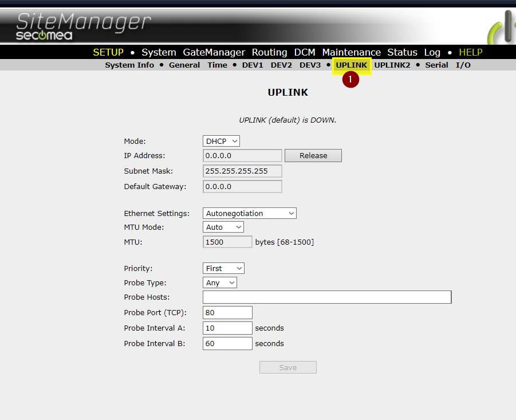Open the HELP page

coord(471,52)
